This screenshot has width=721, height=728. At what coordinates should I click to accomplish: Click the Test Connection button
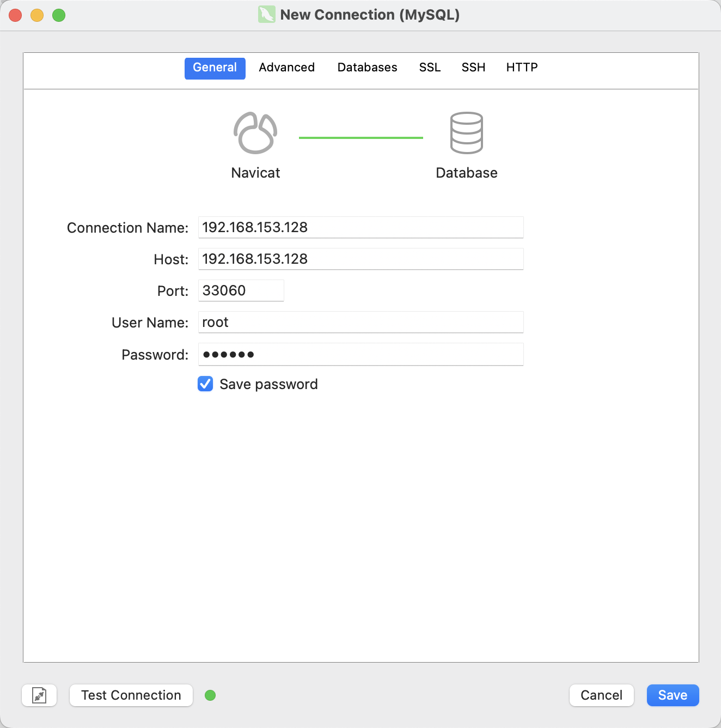tap(131, 695)
